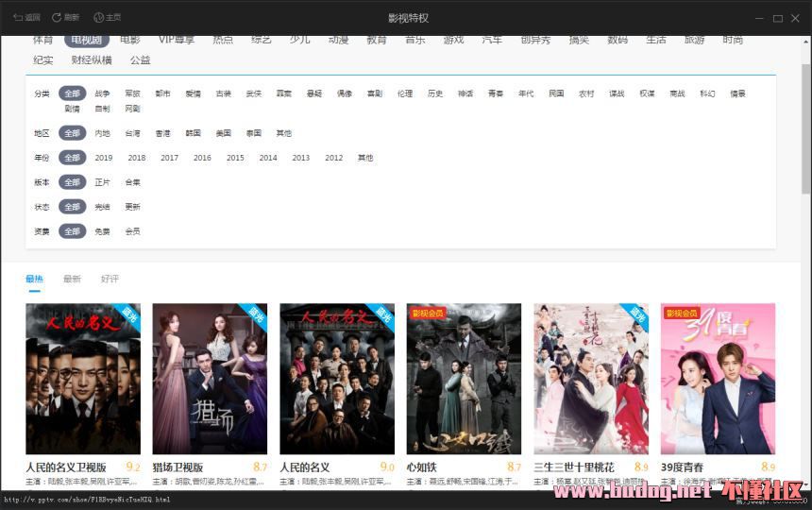Filter year by 2018

tap(137, 158)
